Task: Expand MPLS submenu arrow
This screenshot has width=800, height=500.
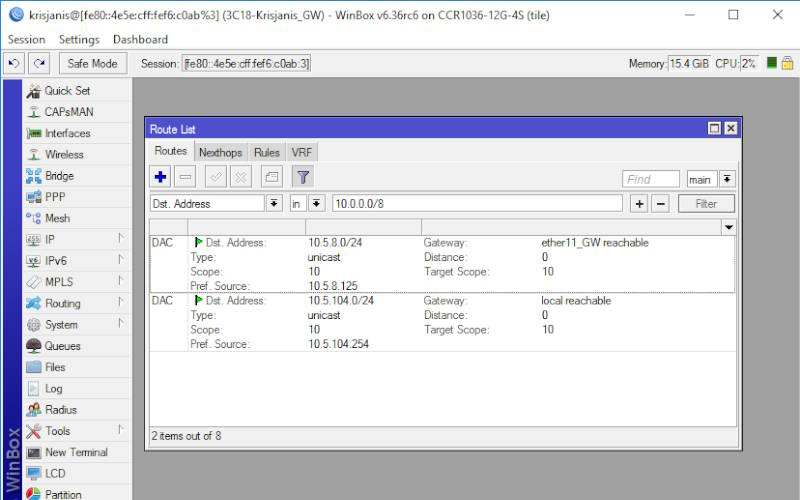Action: point(120,281)
